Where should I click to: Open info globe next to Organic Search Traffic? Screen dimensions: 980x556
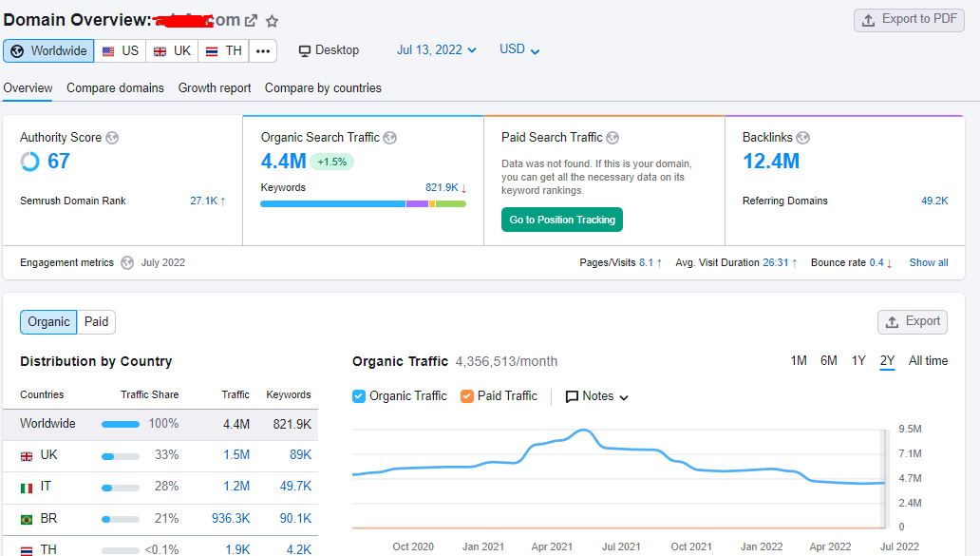click(x=390, y=138)
